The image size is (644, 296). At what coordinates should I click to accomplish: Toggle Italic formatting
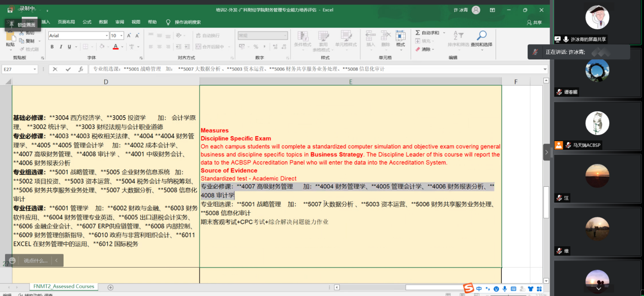[61, 47]
